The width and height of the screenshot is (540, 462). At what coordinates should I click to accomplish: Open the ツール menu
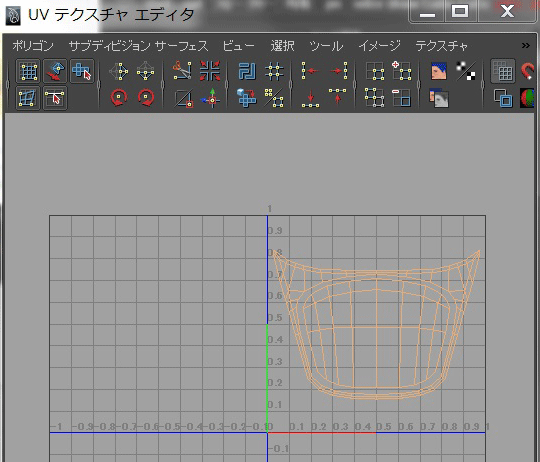(x=326, y=45)
